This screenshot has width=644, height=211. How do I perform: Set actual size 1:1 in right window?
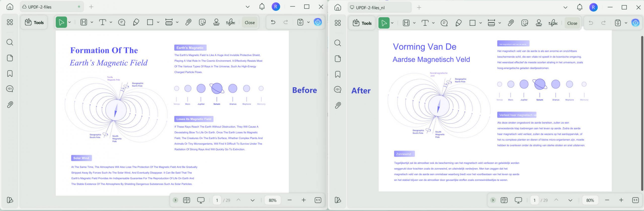(x=635, y=200)
